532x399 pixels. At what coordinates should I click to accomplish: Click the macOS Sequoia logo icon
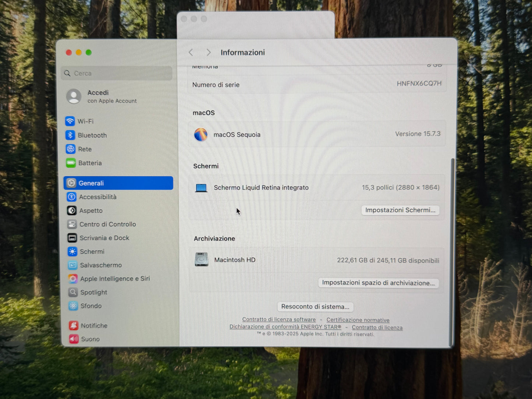pyautogui.click(x=201, y=134)
